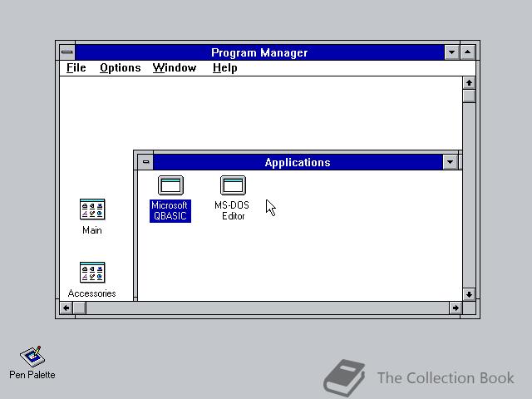
Task: Click the "Main" group label
Action: coord(92,230)
